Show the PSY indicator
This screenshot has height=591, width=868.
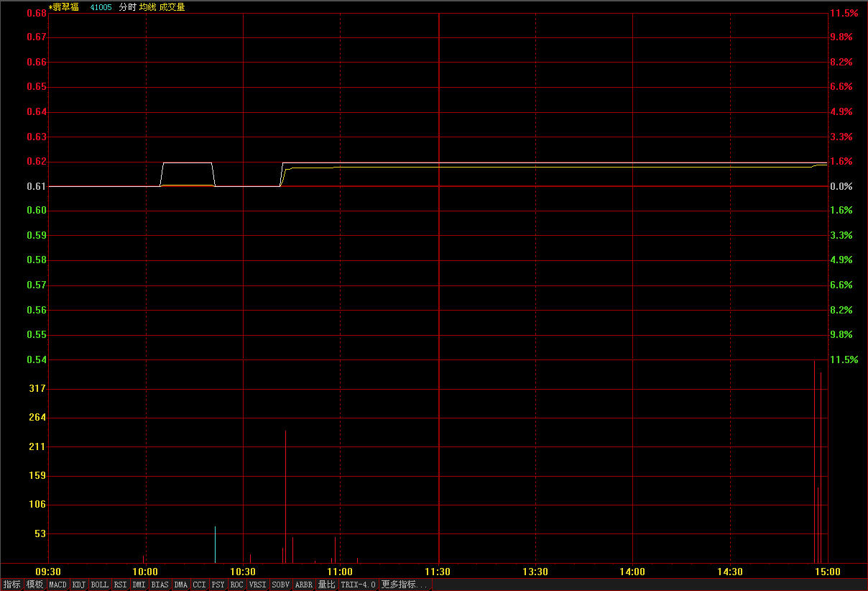click(218, 585)
